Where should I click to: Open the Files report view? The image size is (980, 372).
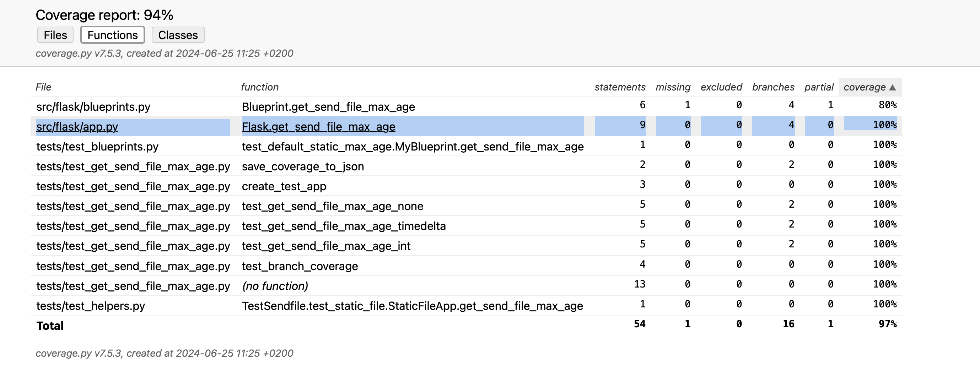(x=55, y=35)
